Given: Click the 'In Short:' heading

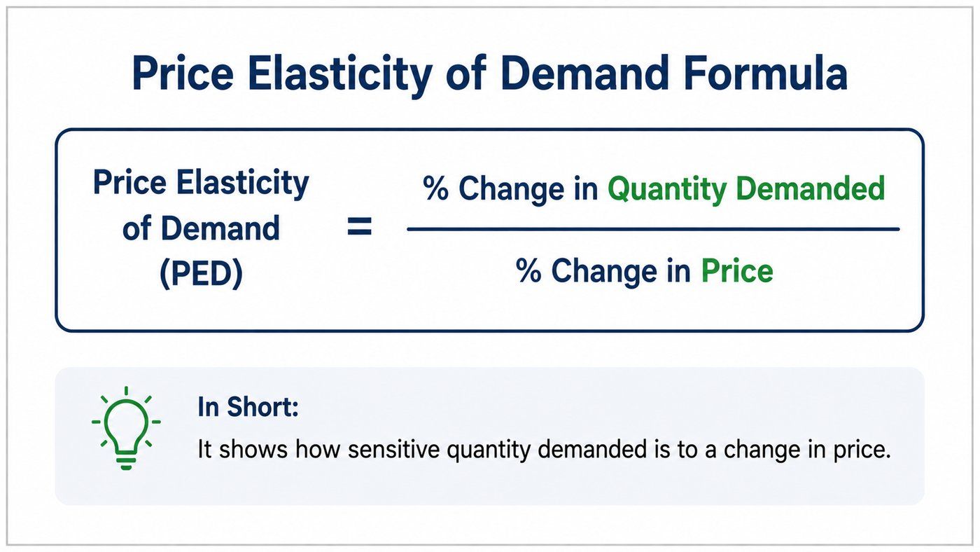Looking at the screenshot, I should 248,407.
